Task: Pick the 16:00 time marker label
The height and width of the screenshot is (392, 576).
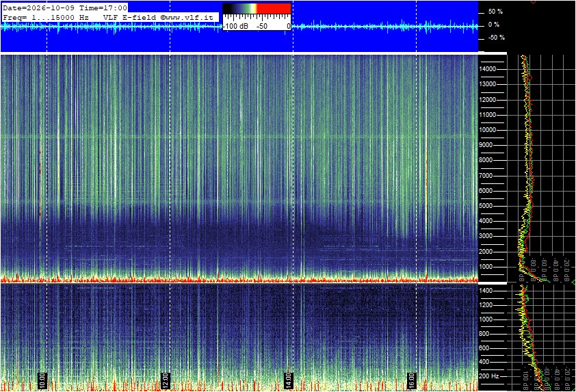Action: point(411,380)
